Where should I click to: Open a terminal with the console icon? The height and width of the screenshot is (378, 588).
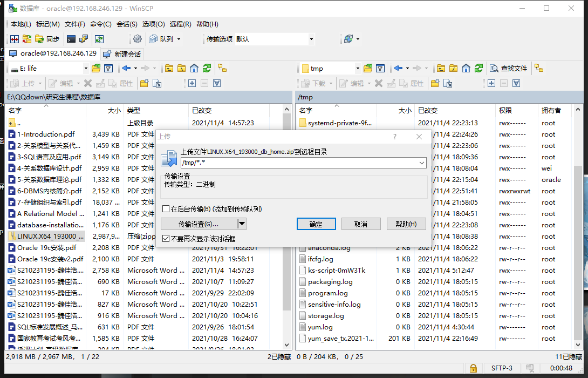click(70, 39)
